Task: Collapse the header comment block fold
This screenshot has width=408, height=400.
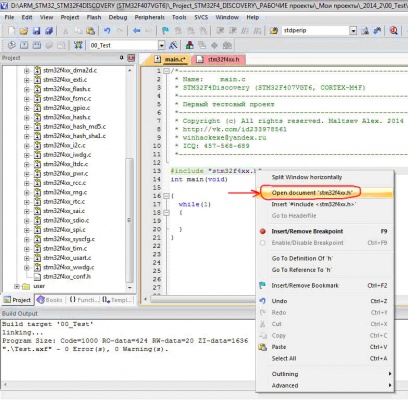Action: (x=167, y=71)
